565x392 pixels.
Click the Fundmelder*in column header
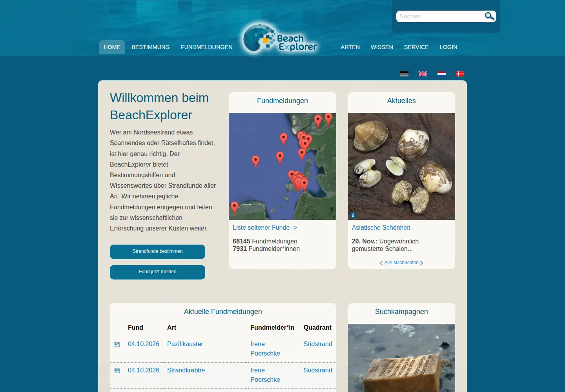coord(272,327)
